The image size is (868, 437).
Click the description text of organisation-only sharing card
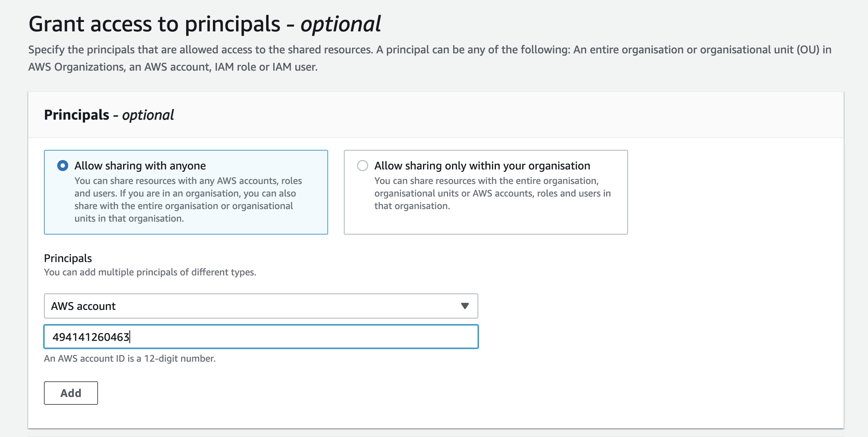click(x=492, y=193)
